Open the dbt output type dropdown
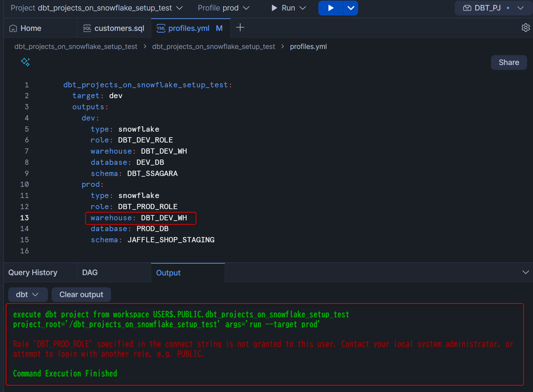The height and width of the screenshot is (392, 533). (x=28, y=294)
